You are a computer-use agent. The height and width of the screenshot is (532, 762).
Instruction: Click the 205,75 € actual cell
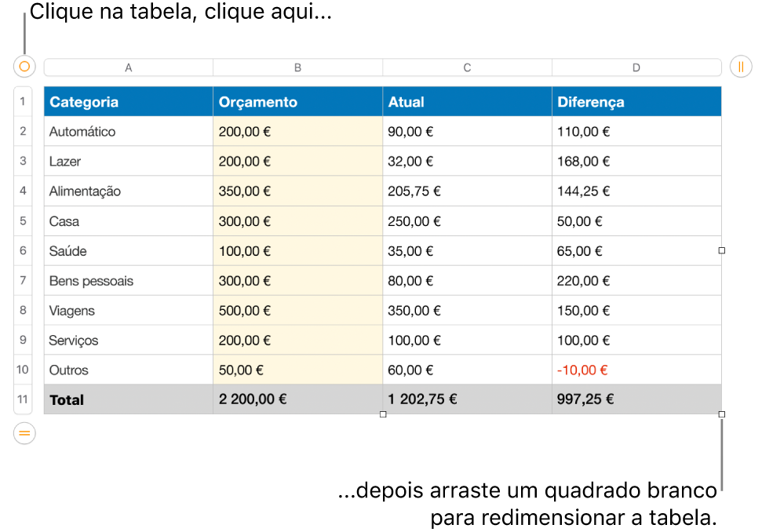467,191
